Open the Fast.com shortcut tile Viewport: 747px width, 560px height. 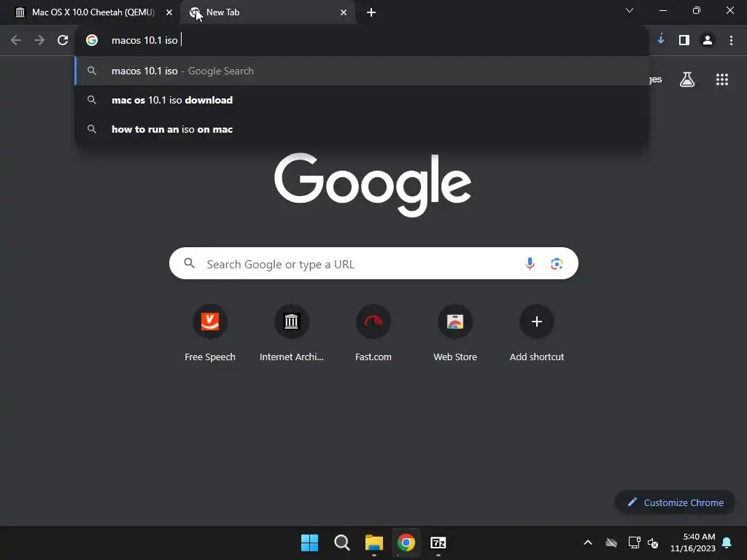pyautogui.click(x=373, y=333)
